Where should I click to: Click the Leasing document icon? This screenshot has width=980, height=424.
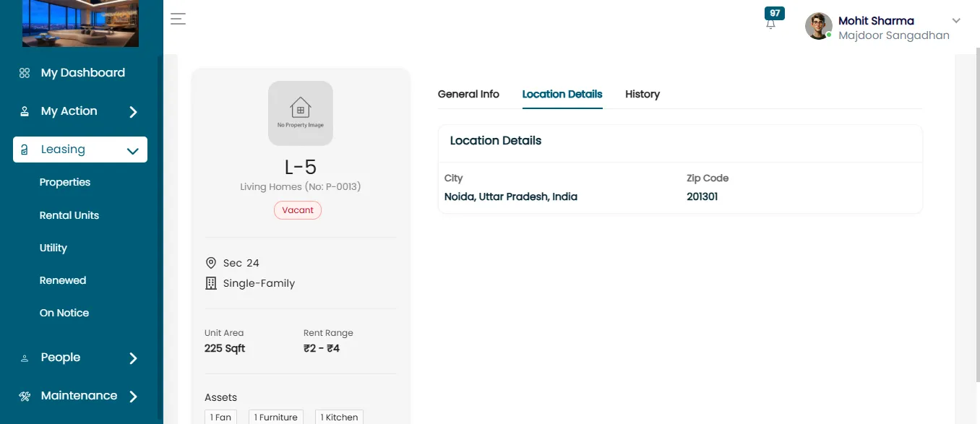point(25,150)
